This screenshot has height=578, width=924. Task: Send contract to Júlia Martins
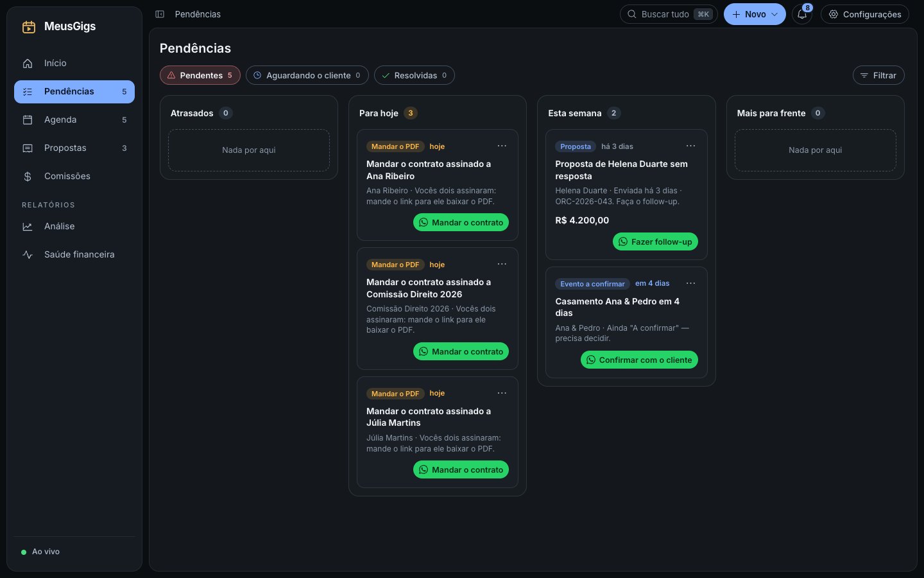(x=461, y=469)
